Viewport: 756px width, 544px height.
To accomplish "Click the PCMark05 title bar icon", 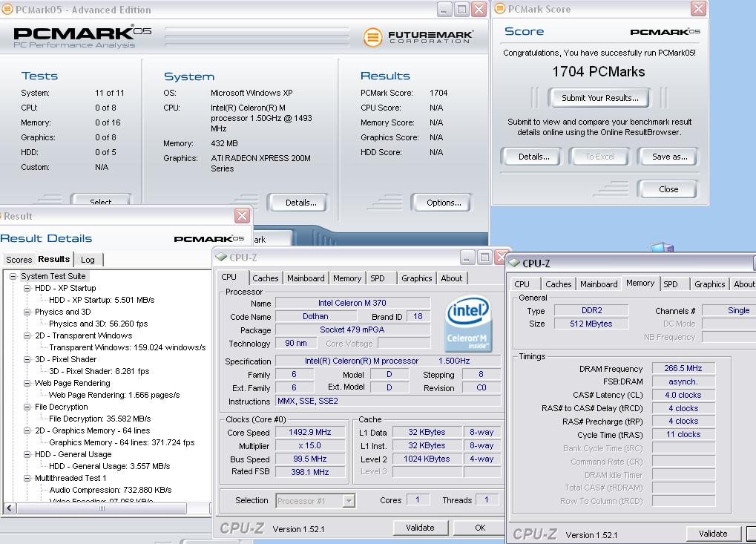I will (7, 10).
